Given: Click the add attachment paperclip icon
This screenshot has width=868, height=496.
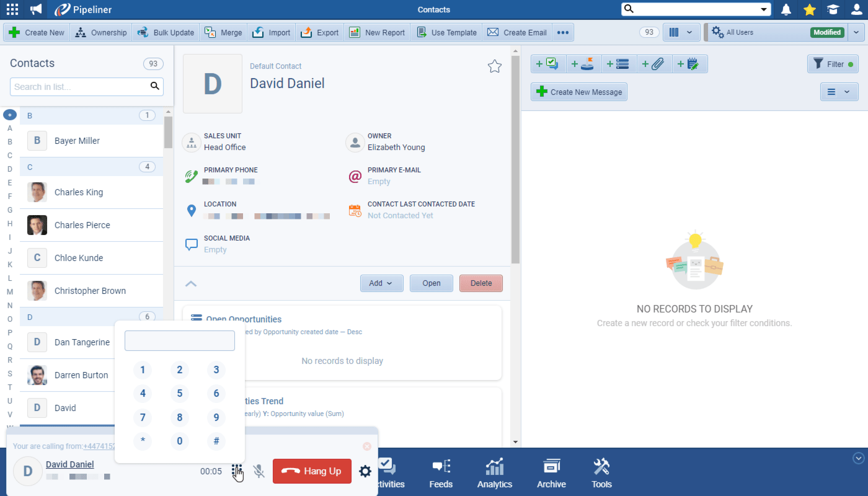Looking at the screenshot, I should point(654,63).
